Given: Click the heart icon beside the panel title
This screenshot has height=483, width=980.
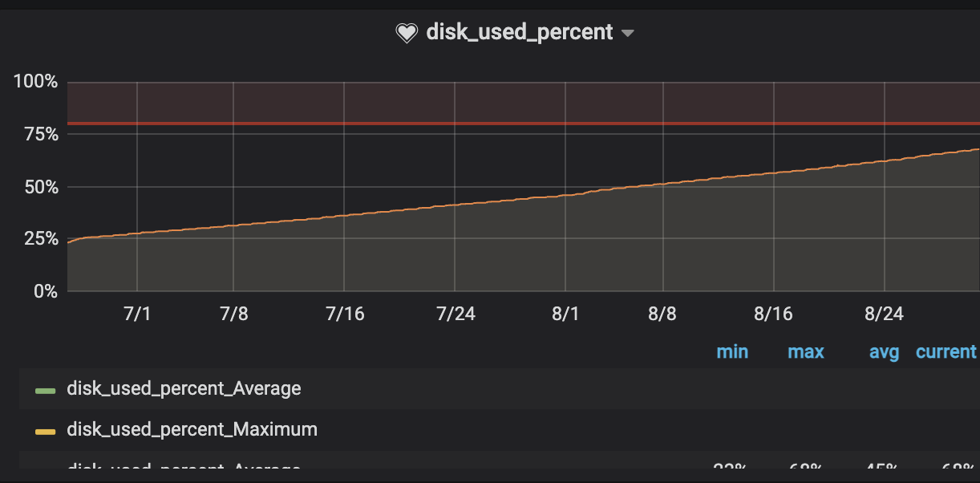Looking at the screenshot, I should [407, 32].
